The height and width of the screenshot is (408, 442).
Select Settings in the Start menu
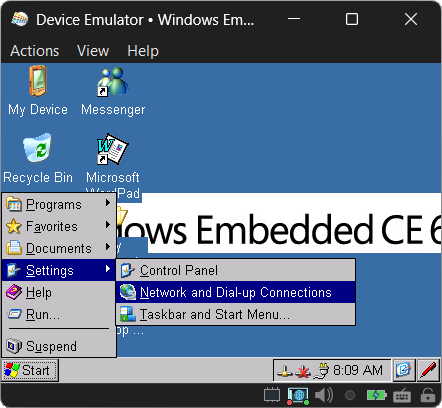59,270
